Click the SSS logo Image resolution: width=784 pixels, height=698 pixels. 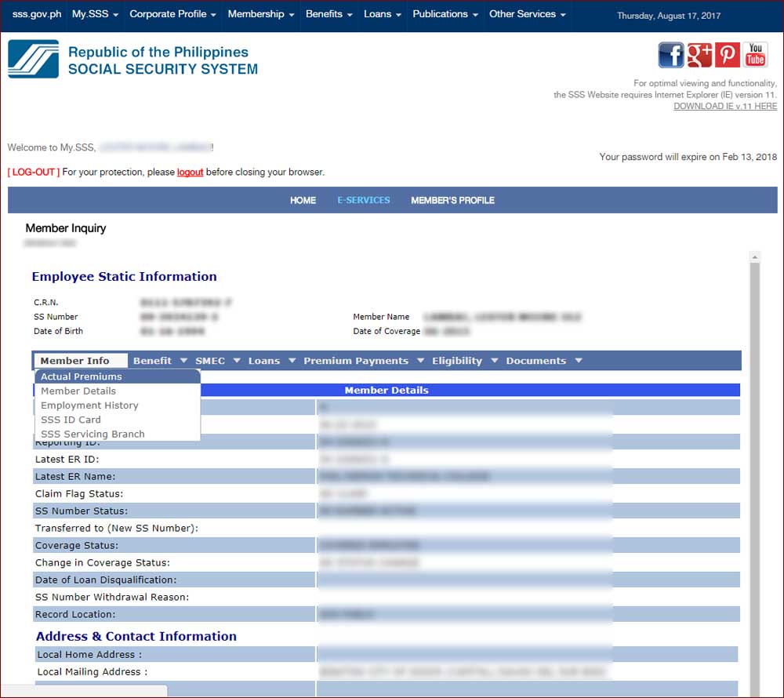click(34, 59)
